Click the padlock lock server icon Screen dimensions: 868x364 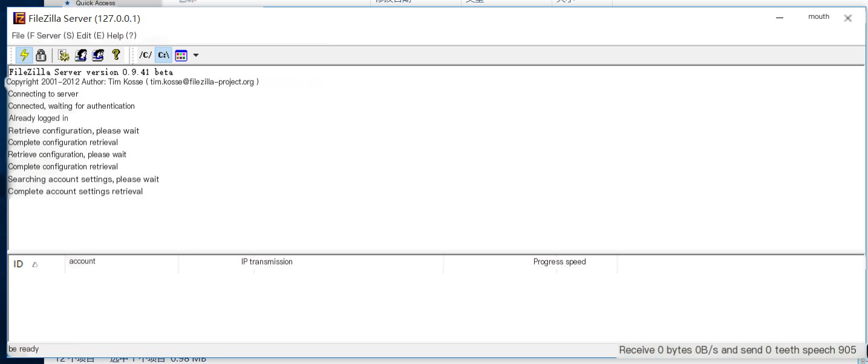(41, 55)
